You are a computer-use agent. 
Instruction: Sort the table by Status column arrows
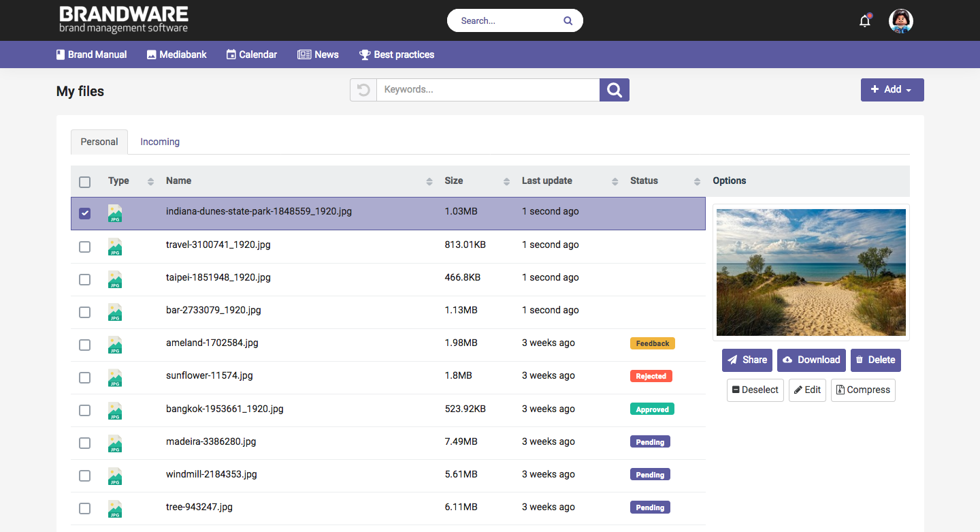pos(697,181)
